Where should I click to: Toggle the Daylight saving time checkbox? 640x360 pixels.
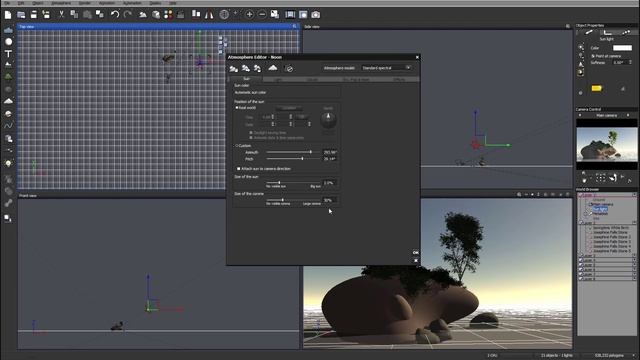[x=251, y=133]
